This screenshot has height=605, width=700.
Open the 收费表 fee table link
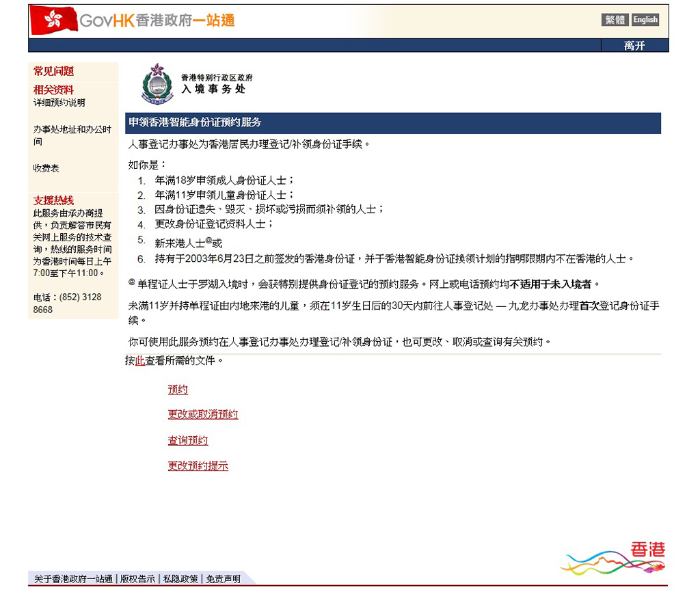46,168
